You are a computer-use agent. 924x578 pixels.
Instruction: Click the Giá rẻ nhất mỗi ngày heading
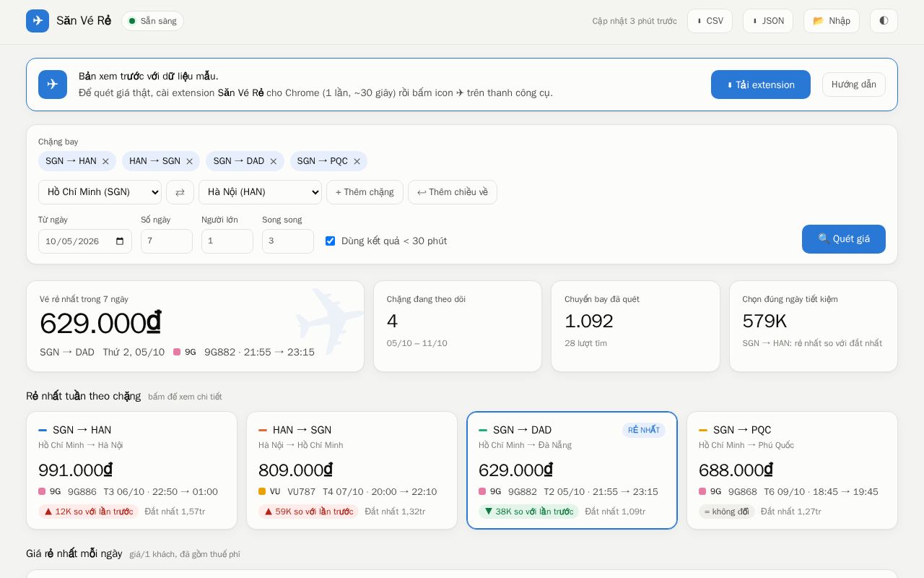point(74,553)
